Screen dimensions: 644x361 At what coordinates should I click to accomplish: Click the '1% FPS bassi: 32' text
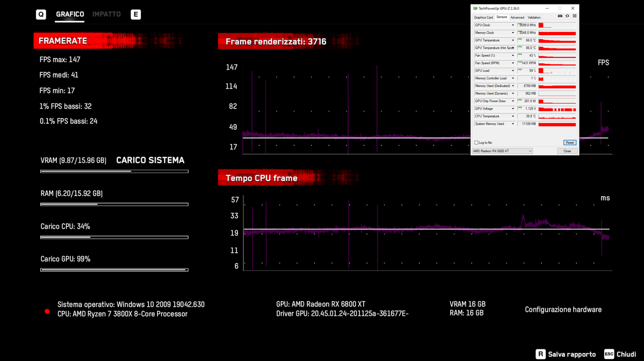65,107
